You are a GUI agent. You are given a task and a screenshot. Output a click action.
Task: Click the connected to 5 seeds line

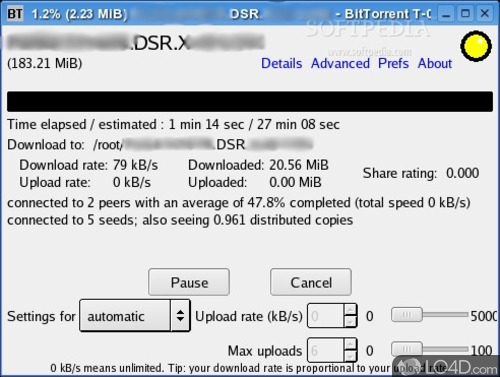pyautogui.click(x=180, y=220)
